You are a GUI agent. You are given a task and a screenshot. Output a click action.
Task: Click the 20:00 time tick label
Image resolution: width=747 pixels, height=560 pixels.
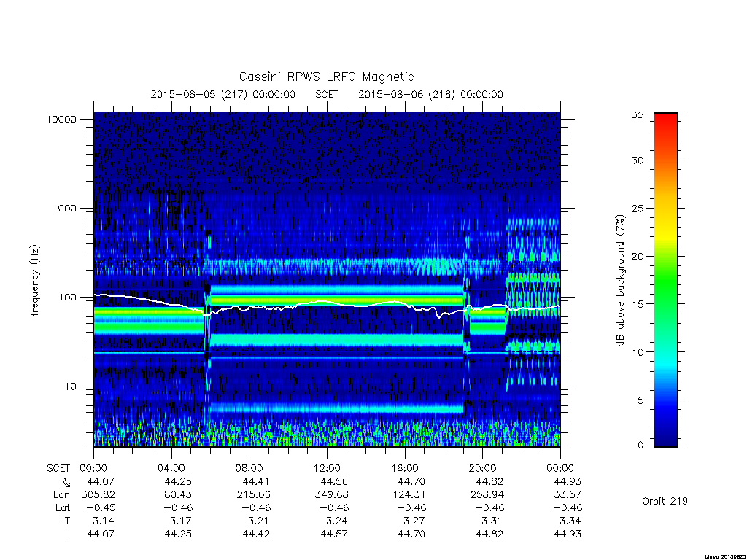click(482, 468)
